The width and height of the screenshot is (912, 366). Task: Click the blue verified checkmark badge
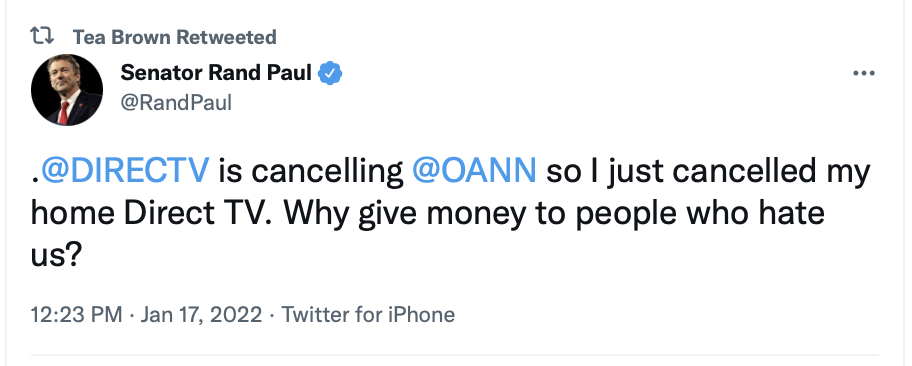[330, 73]
